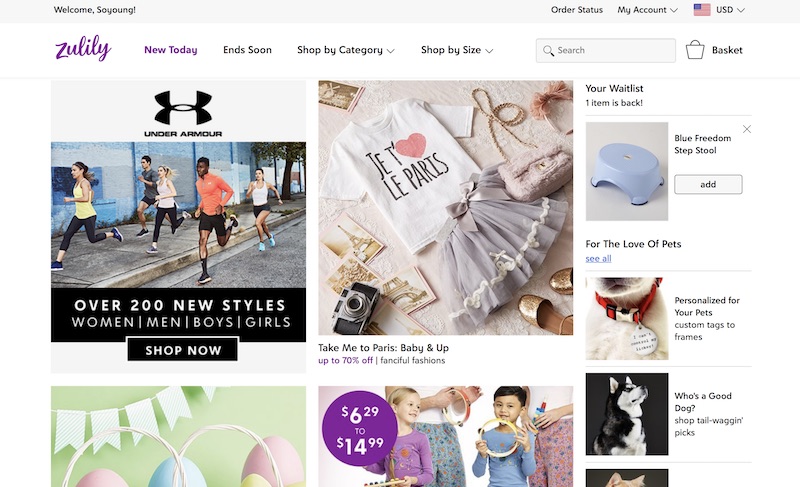Open the Je t'aime Paris outfit image
Viewport: 800px width, 487px height.
[x=445, y=208]
